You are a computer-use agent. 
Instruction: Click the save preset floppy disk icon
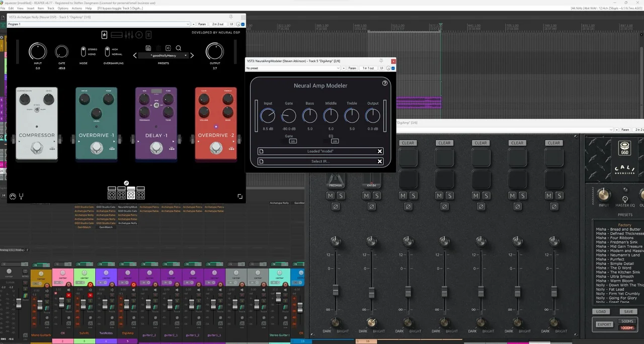click(148, 48)
